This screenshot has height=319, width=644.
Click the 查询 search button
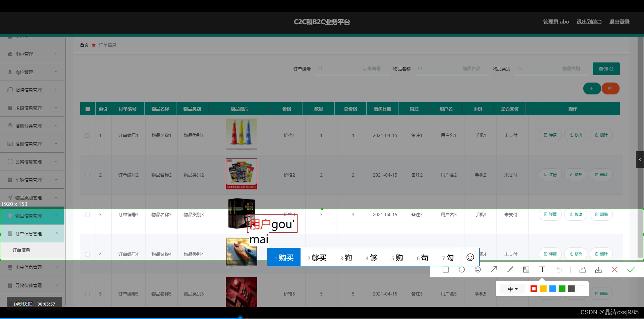pyautogui.click(x=606, y=69)
